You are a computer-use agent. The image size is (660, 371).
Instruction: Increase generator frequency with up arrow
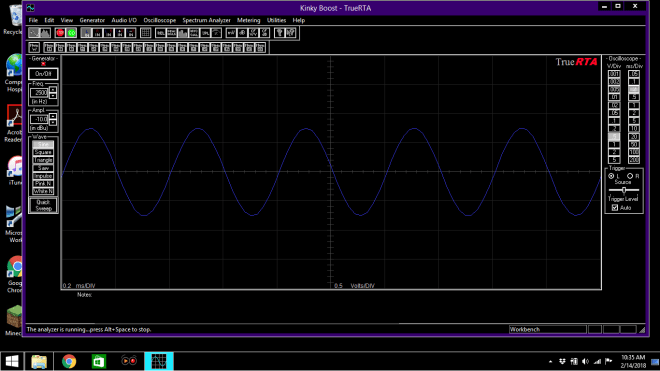click(x=53, y=90)
